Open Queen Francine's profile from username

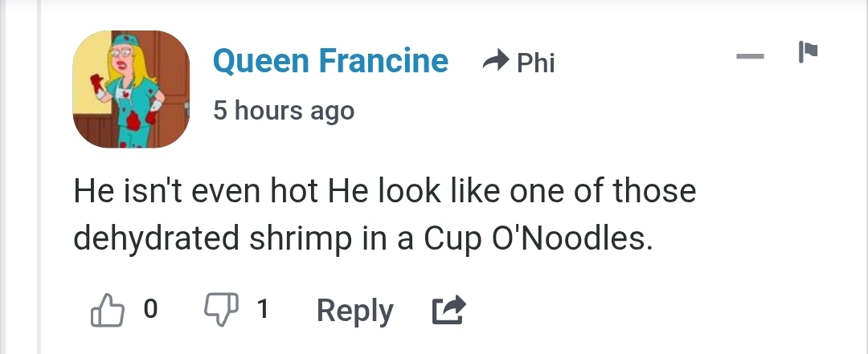click(330, 60)
